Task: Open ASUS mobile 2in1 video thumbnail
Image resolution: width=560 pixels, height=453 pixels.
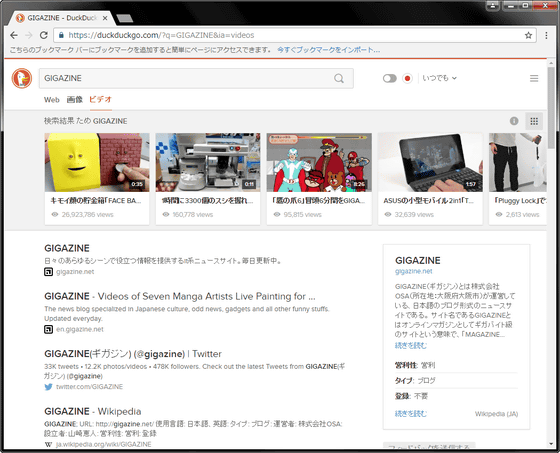Action: [x=430, y=162]
